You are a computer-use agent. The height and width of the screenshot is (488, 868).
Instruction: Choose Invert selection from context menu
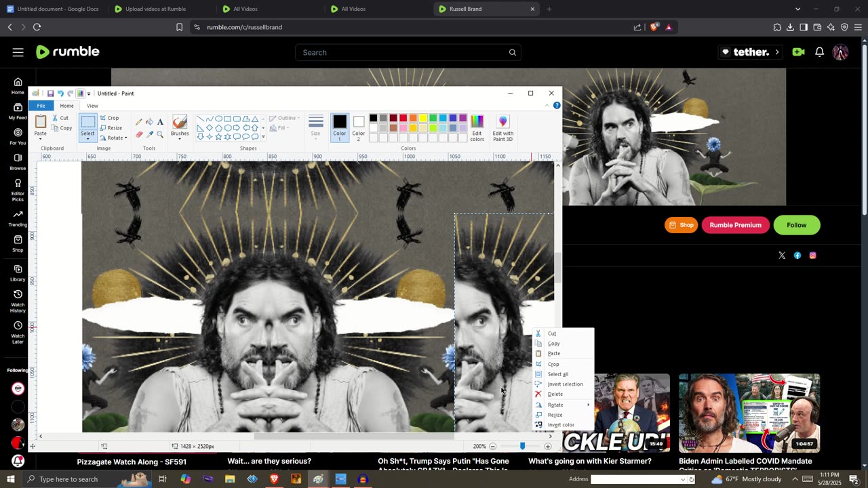(564, 384)
